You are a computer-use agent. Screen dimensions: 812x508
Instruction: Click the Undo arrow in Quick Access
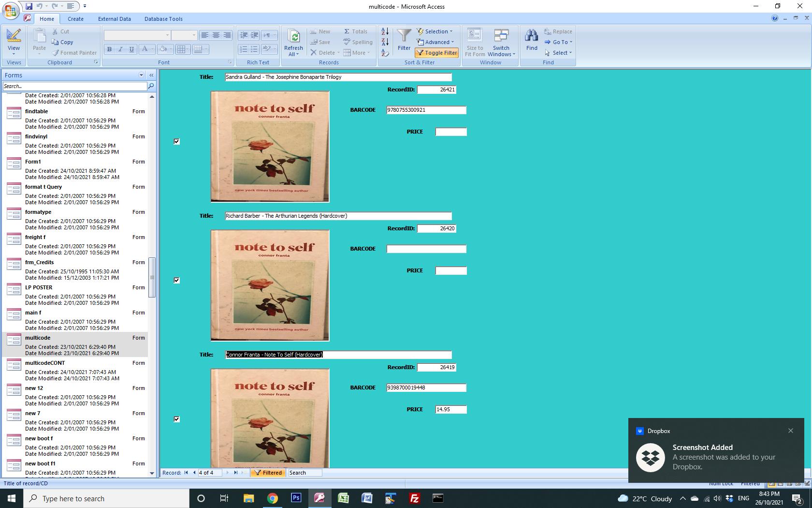[x=40, y=6]
